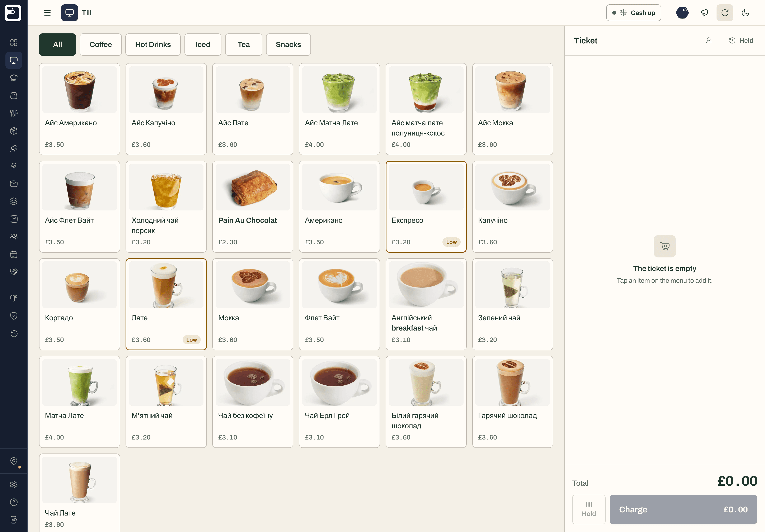
Task: Add Чай Ерл Грей to ticket
Action: pos(339,402)
